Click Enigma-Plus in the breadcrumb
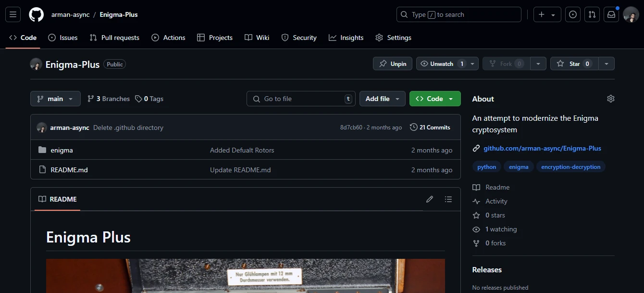The image size is (644, 293). tap(119, 14)
